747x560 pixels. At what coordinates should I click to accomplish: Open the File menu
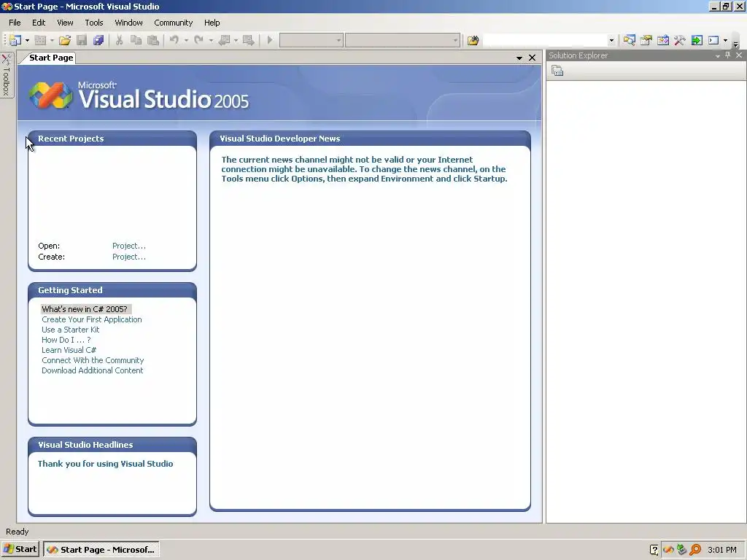pyautogui.click(x=15, y=23)
